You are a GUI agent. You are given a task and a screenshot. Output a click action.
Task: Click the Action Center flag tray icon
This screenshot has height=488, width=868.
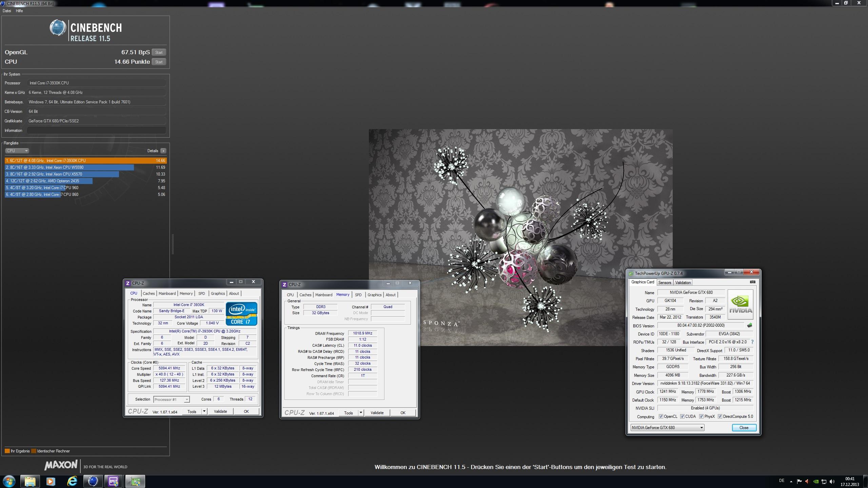tap(800, 482)
